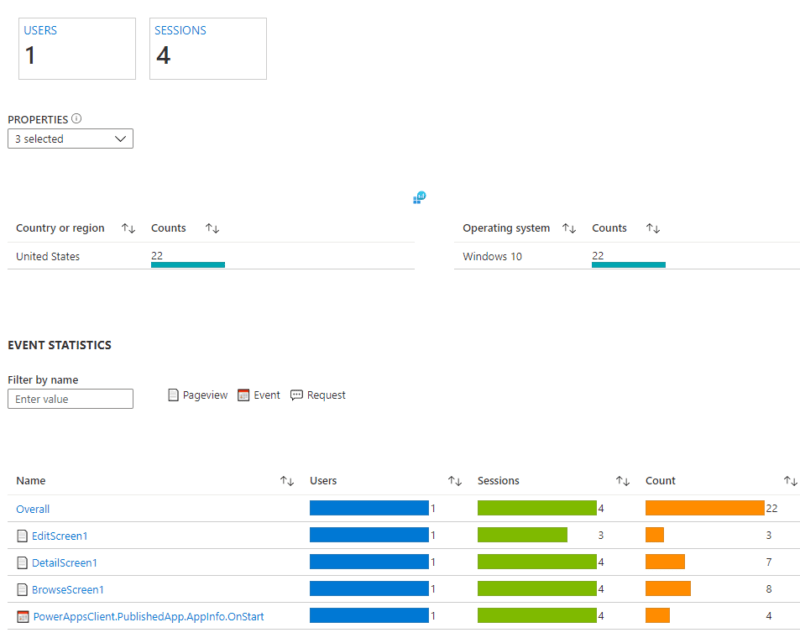800x638 pixels.
Task: Select the Windows 10 row
Action: (627, 256)
